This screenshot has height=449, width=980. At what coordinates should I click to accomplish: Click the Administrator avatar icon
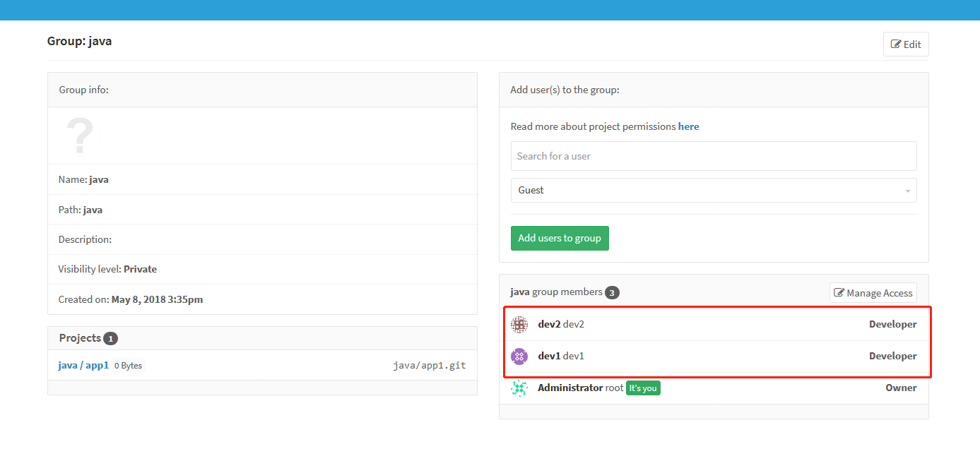pyautogui.click(x=519, y=388)
